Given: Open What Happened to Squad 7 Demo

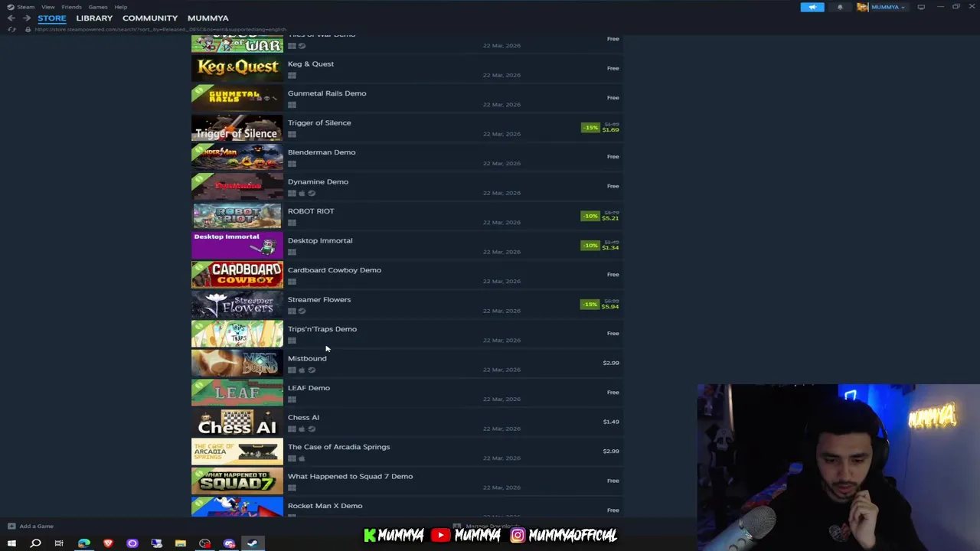Looking at the screenshot, I should click(x=407, y=481).
